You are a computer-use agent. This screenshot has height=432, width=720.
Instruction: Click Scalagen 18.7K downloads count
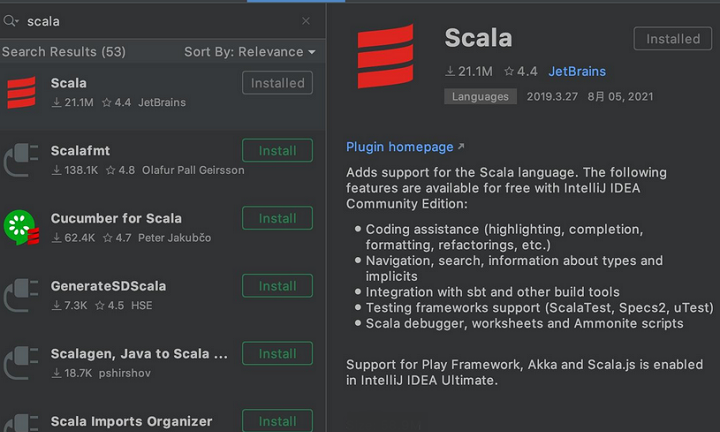point(72,373)
